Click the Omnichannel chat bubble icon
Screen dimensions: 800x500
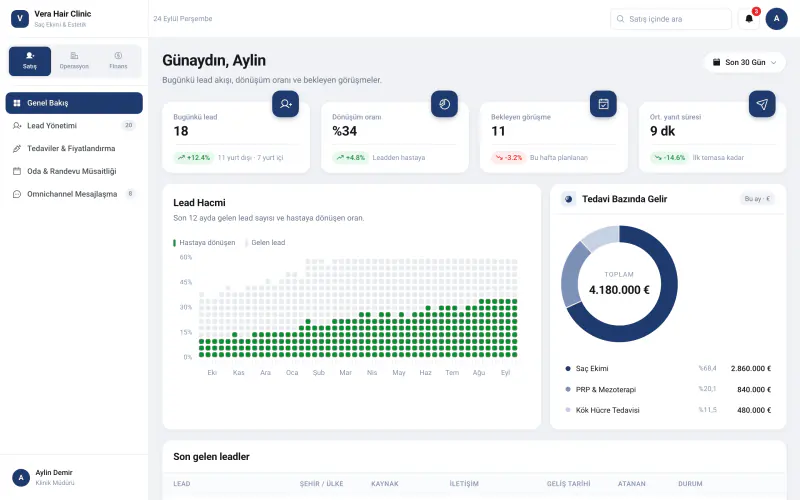[17, 194]
